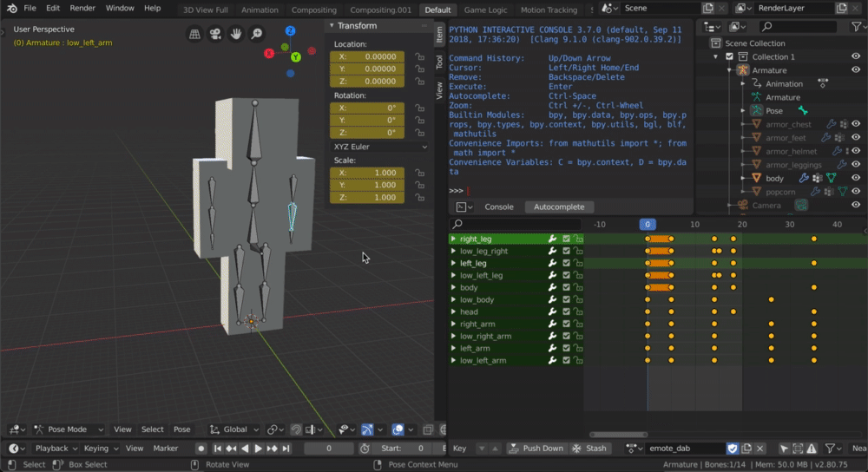The width and height of the screenshot is (868, 472).
Task: Switch to the Animation workspace tab
Action: tap(260, 10)
